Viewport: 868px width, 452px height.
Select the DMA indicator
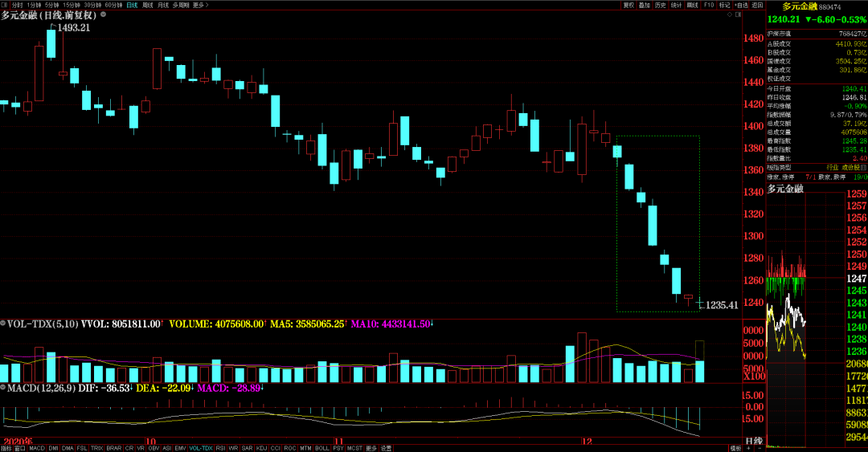[68, 448]
